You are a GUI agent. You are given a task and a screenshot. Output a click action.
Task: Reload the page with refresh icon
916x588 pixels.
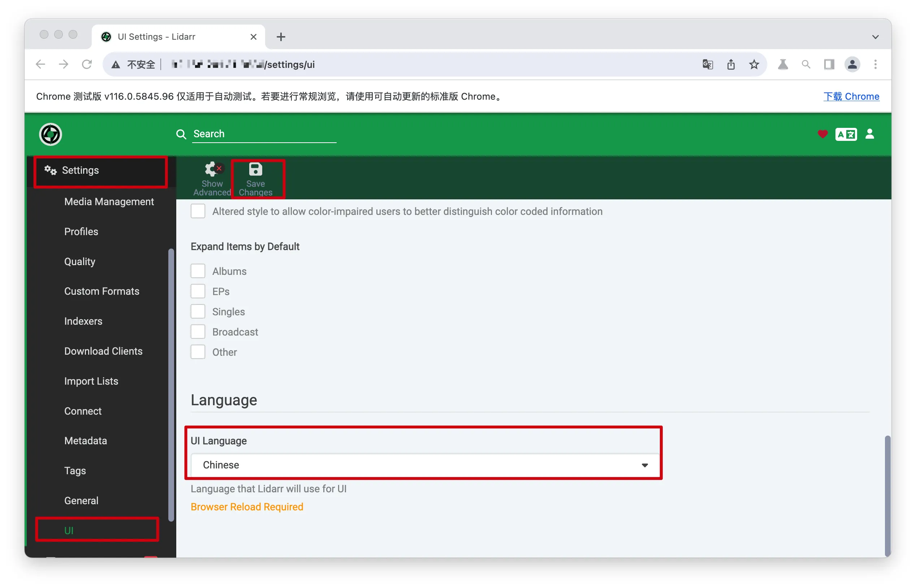click(87, 65)
